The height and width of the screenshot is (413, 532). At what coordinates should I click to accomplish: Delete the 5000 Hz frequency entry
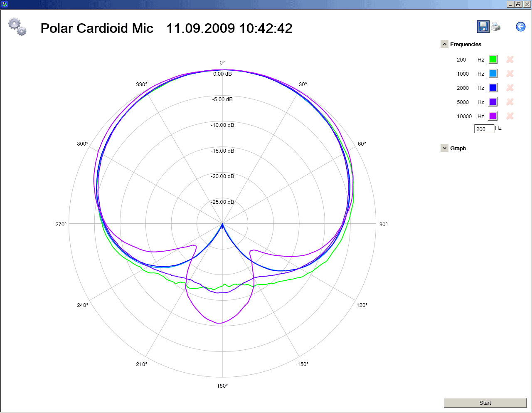510,102
